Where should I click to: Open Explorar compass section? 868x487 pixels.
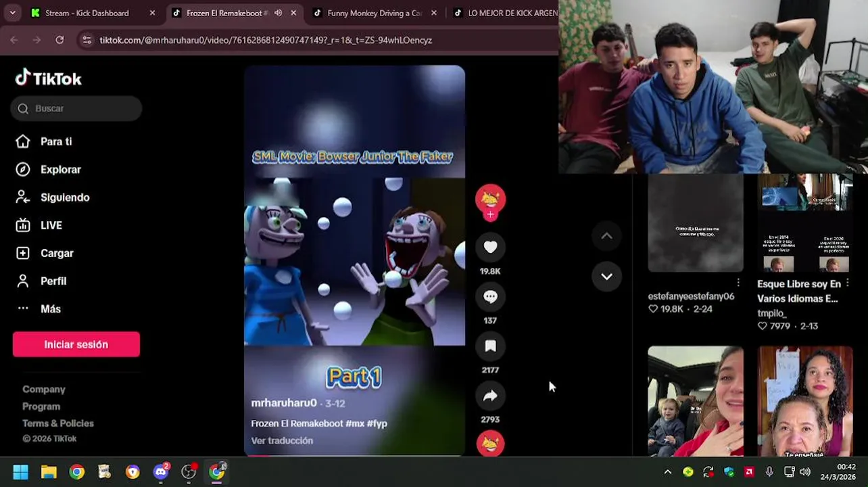tap(48, 169)
